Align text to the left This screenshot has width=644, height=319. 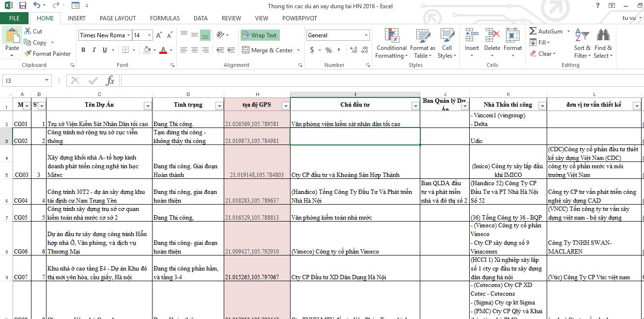coord(184,50)
